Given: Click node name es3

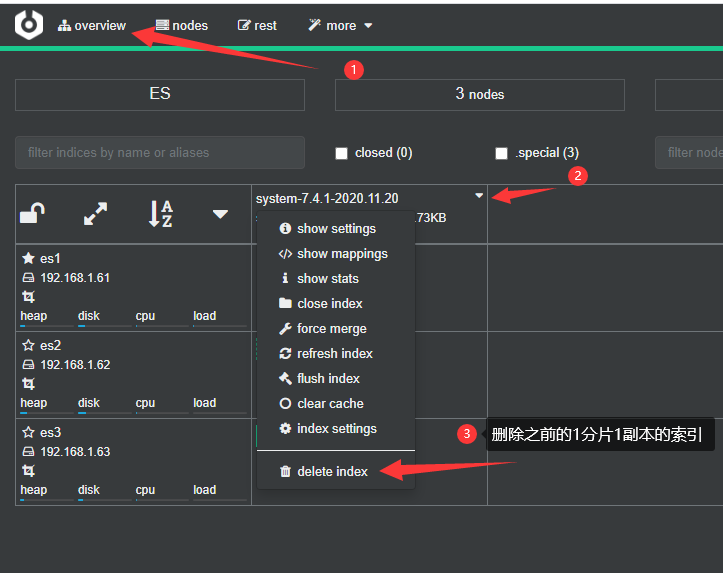Looking at the screenshot, I should tap(50, 432).
